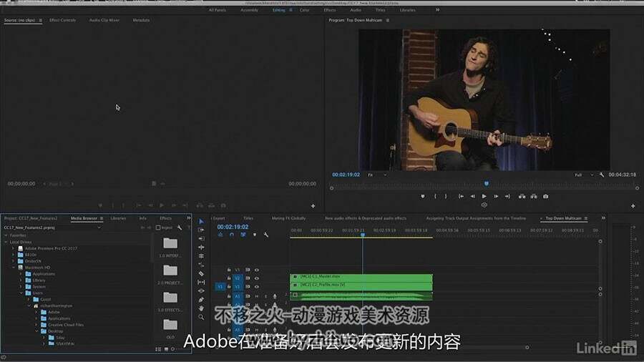Select the Razor tool

click(201, 273)
